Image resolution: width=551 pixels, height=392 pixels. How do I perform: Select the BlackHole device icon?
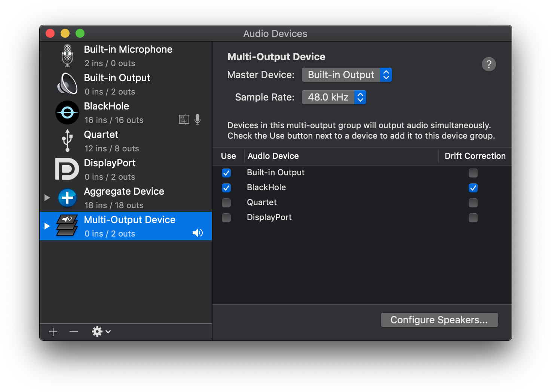point(67,112)
